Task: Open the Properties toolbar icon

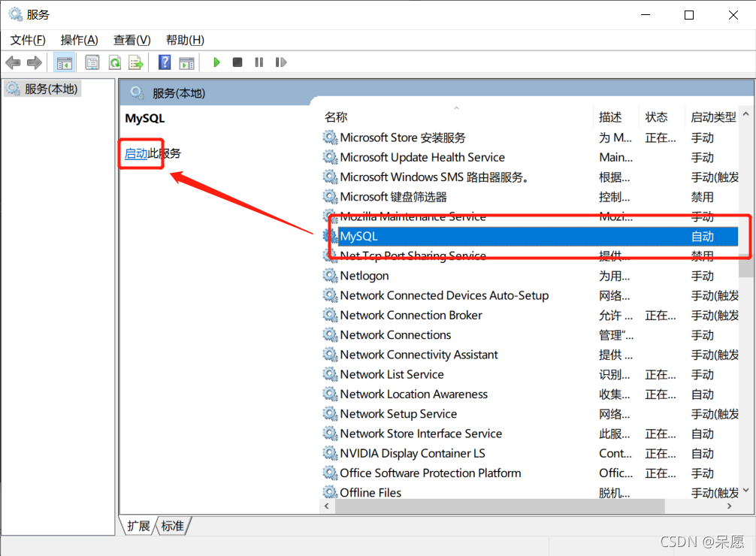Action: (92, 62)
